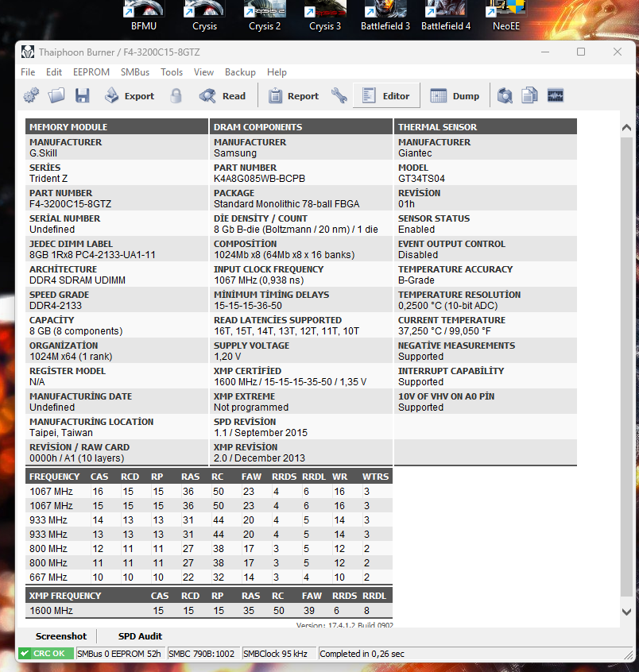The height and width of the screenshot is (672, 639).
Task: Click the SPD Audit button
Action: tap(140, 636)
